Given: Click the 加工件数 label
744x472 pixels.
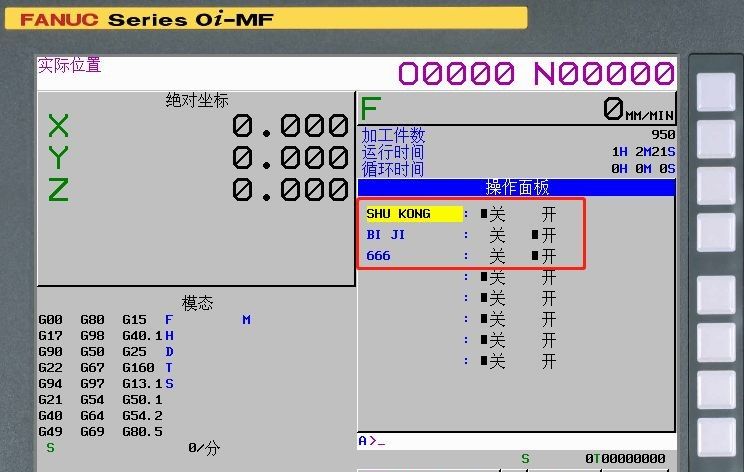Looking at the screenshot, I should pyautogui.click(x=393, y=136).
